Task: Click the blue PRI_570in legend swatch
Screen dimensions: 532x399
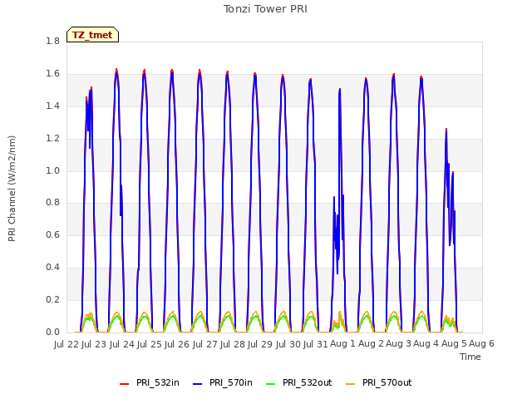Action: point(198,383)
